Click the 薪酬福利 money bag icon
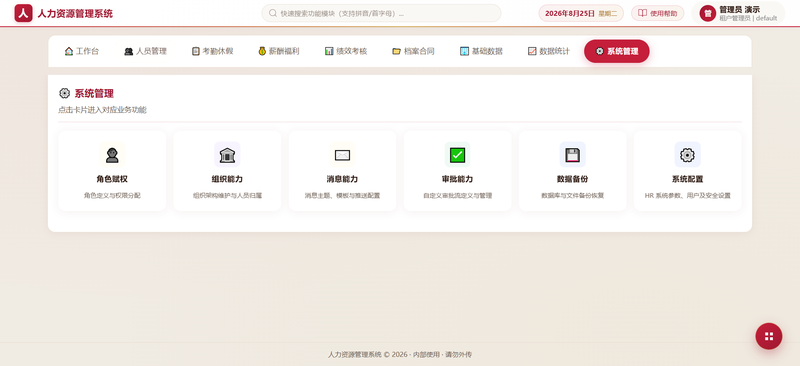The height and width of the screenshot is (366, 800). (262, 51)
